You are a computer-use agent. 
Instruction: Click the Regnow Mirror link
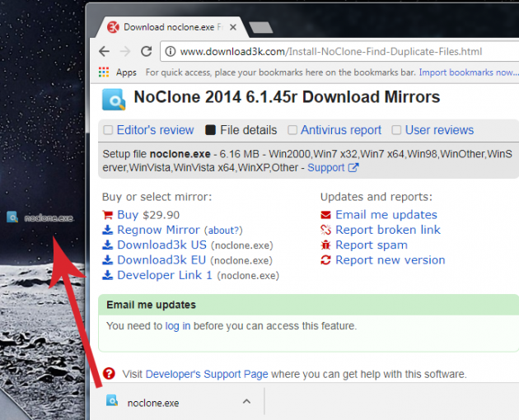(x=158, y=230)
